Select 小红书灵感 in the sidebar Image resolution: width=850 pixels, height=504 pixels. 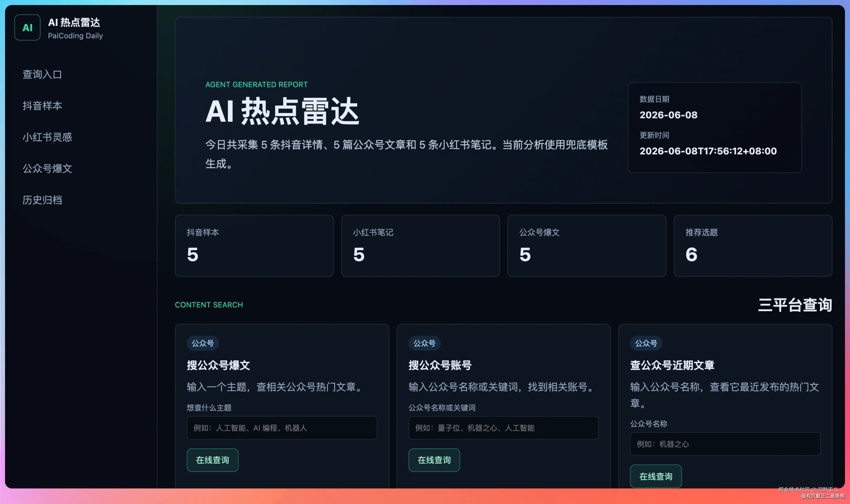tap(47, 137)
